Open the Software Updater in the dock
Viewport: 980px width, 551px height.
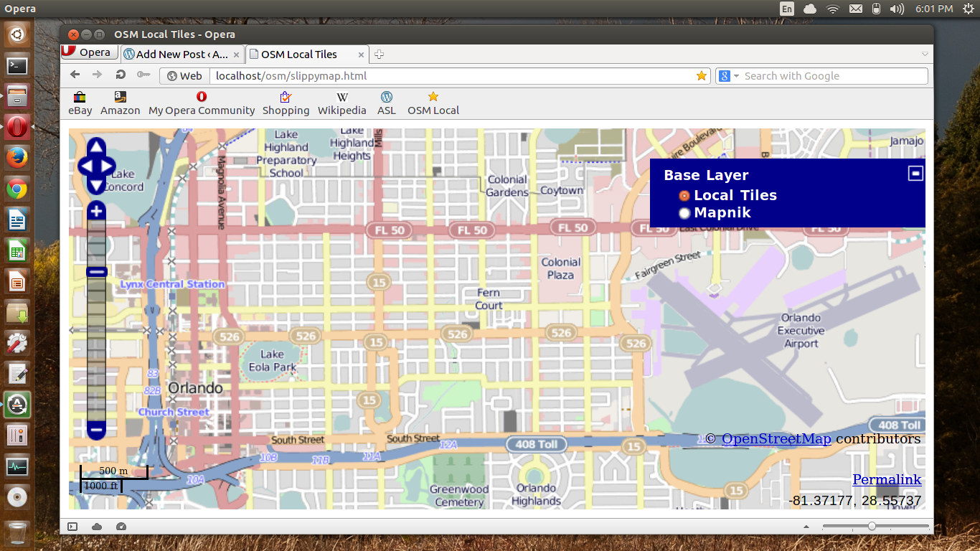(x=17, y=405)
